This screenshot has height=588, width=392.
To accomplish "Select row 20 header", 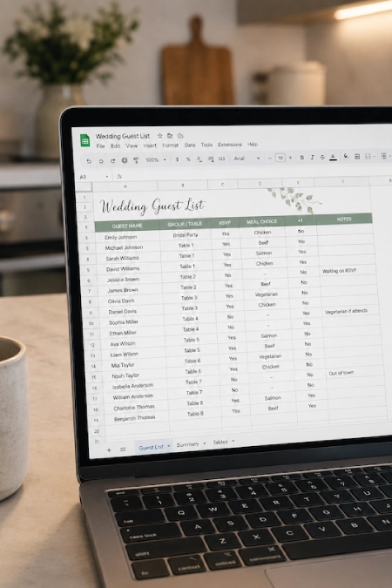I will pos(97,431).
